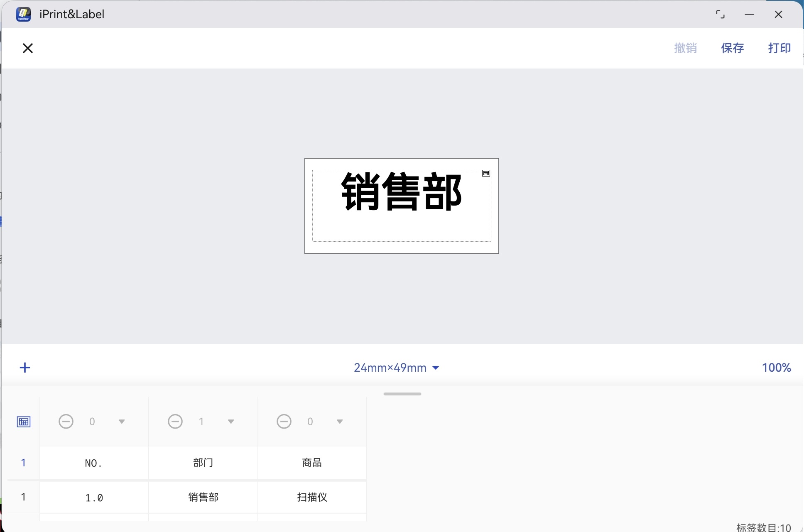Viewport: 804px width, 532px height.
Task: Click minus icon in 部门 column header
Action: click(x=175, y=422)
